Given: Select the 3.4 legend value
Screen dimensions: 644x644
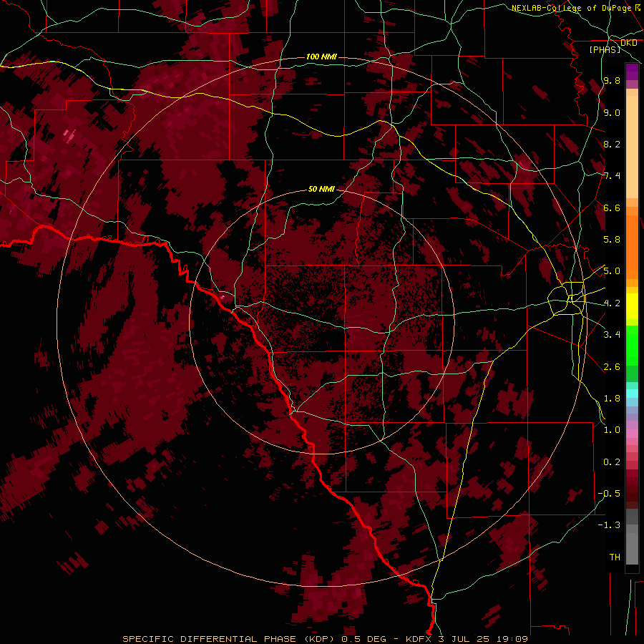Looking at the screenshot, I should (x=612, y=335).
